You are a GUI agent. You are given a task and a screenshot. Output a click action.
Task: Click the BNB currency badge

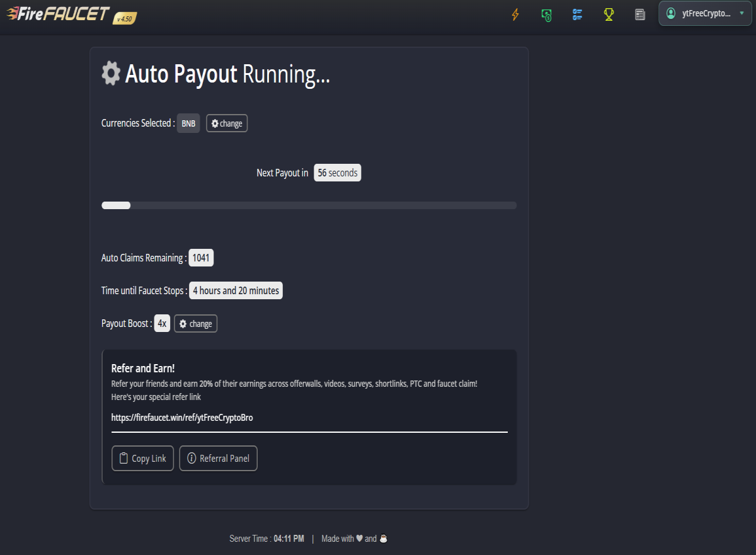click(x=188, y=123)
